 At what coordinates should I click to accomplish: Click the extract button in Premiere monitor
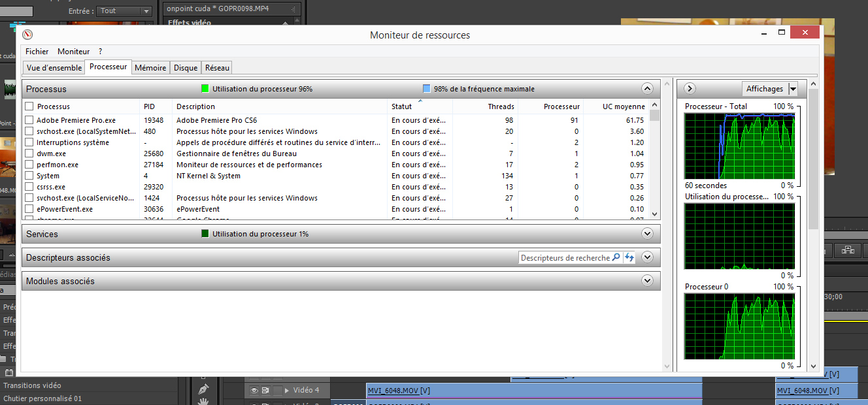click(848, 250)
